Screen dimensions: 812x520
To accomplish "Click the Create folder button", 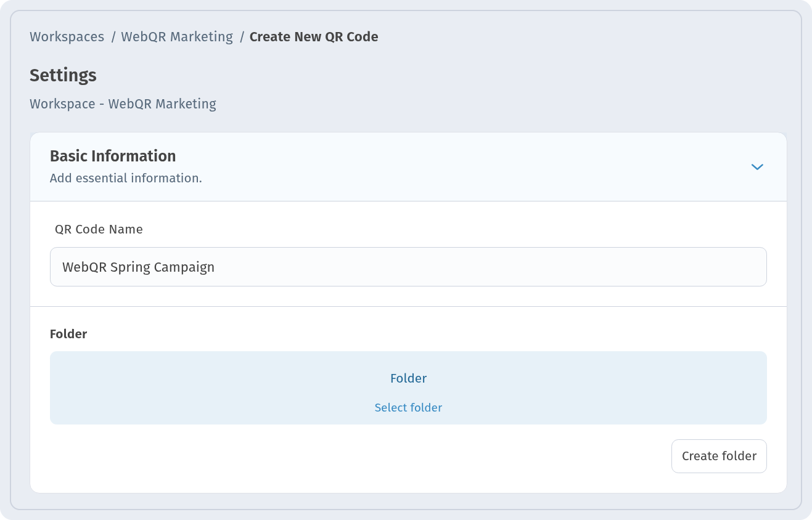I will [x=719, y=456].
